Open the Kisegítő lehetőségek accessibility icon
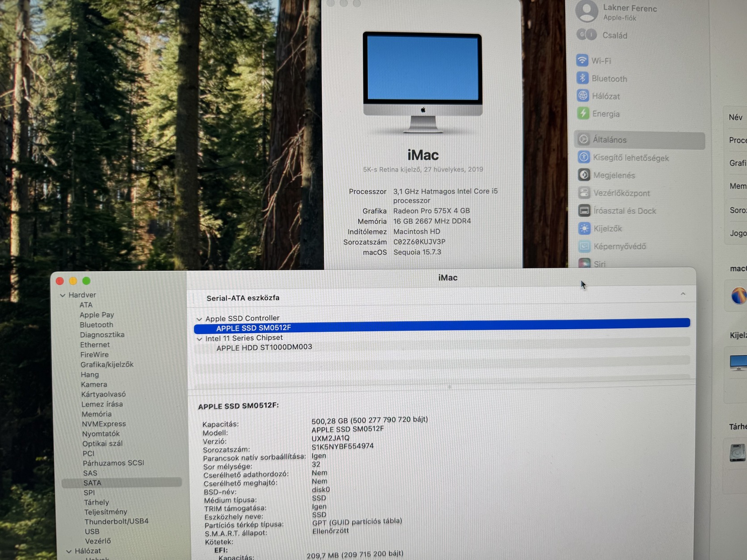 click(x=583, y=157)
